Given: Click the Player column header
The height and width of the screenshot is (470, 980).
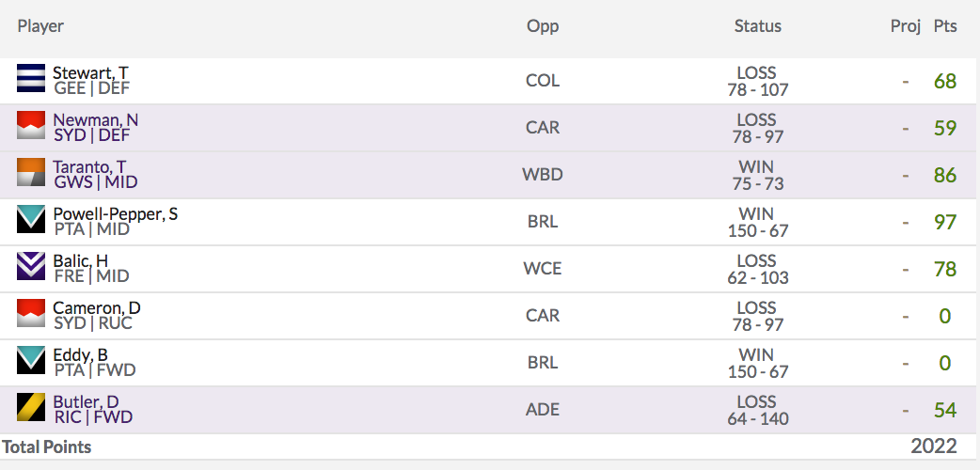Looking at the screenshot, I should (40, 26).
